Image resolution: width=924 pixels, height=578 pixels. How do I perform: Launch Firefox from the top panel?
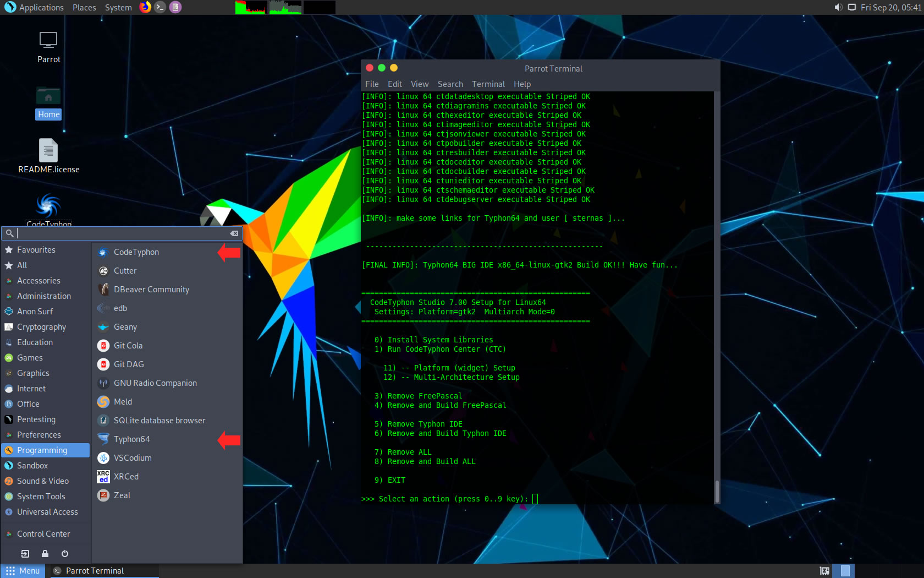tap(145, 7)
